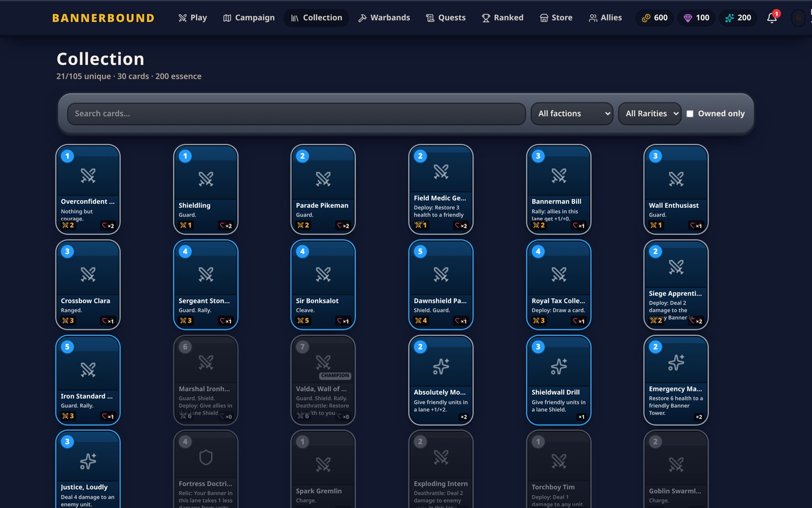Viewport: 812px width, 508px height.
Task: Open the Ranked page
Action: point(502,18)
